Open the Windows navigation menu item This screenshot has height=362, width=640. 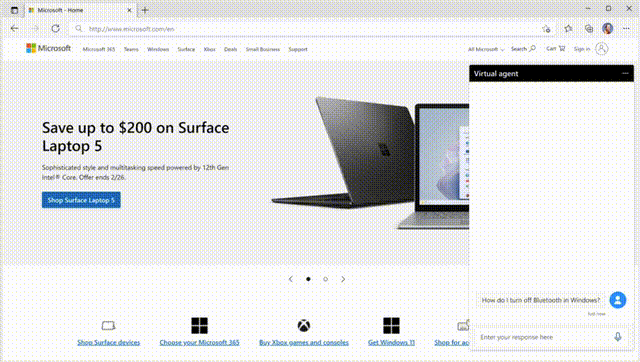158,49
